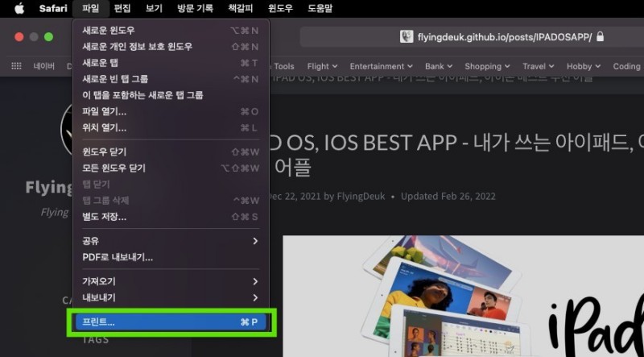Screen dimensions: 644x357
Task: Click the favorites grid icon in bookmarks bar
Action: (16, 66)
